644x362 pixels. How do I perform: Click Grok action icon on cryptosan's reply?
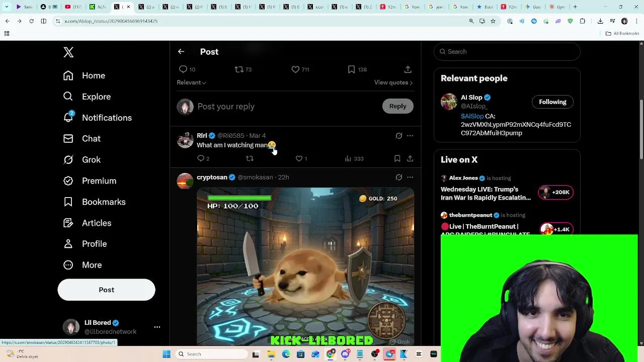point(399,177)
